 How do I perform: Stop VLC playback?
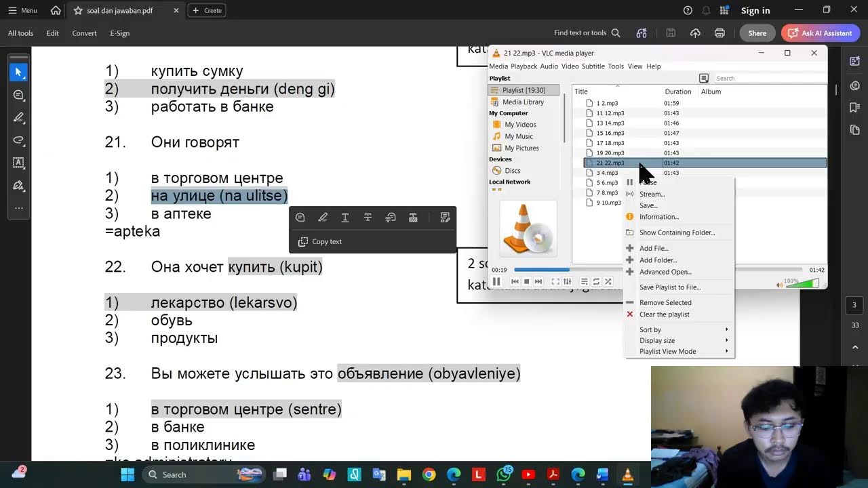tap(526, 281)
